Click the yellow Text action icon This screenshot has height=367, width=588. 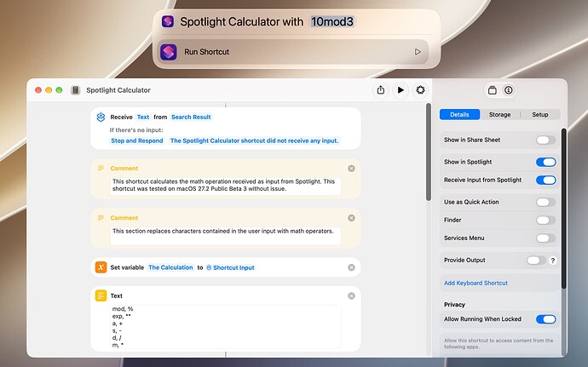pos(101,295)
